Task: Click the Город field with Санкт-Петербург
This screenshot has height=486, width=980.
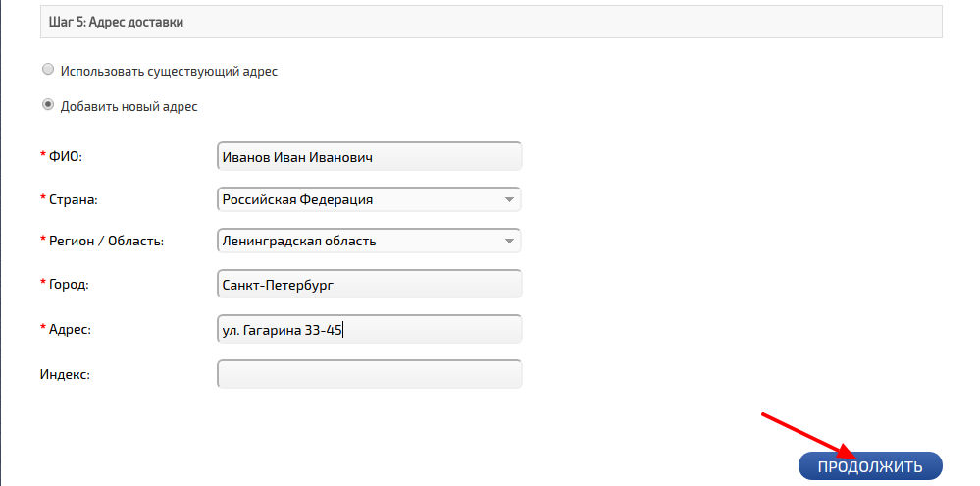Action: coord(369,284)
